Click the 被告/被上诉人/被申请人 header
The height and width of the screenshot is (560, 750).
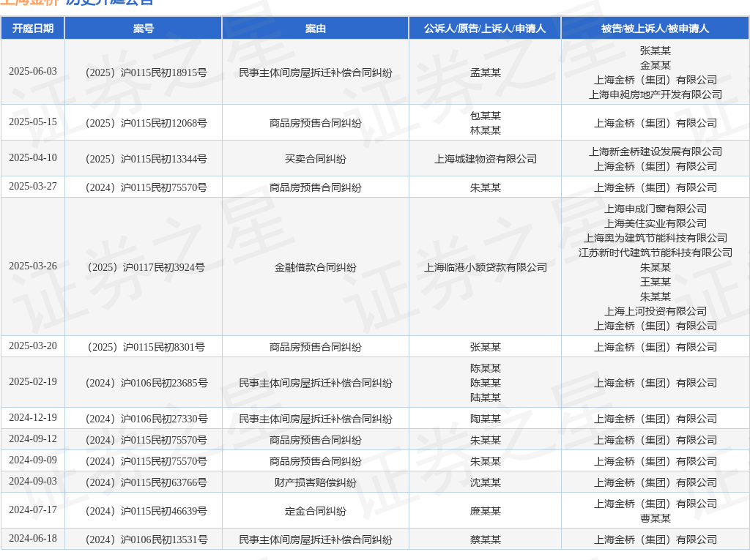[655, 29]
